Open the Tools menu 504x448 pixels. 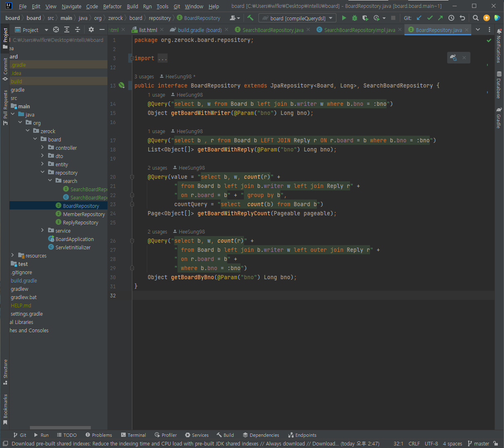163,6
